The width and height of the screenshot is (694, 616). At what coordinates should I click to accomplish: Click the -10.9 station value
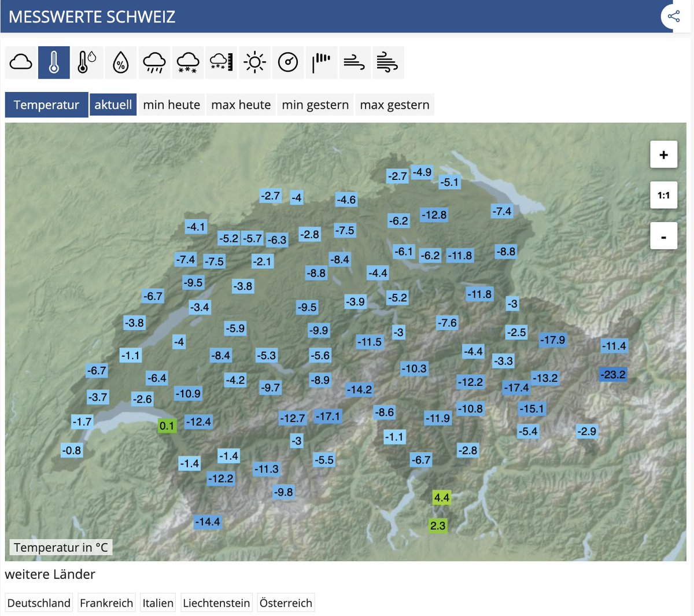click(x=188, y=394)
